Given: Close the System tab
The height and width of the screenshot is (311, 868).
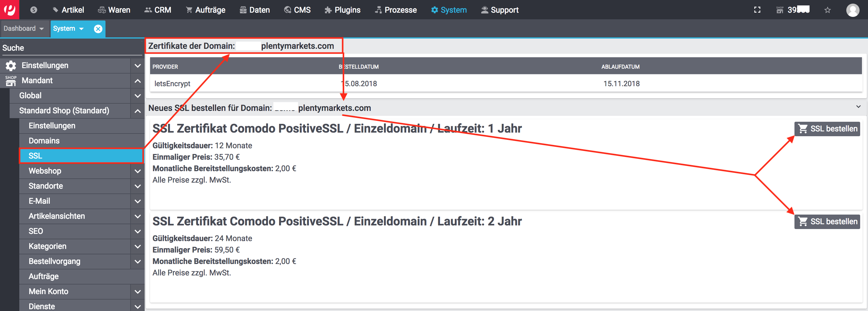Looking at the screenshot, I should tap(98, 29).
